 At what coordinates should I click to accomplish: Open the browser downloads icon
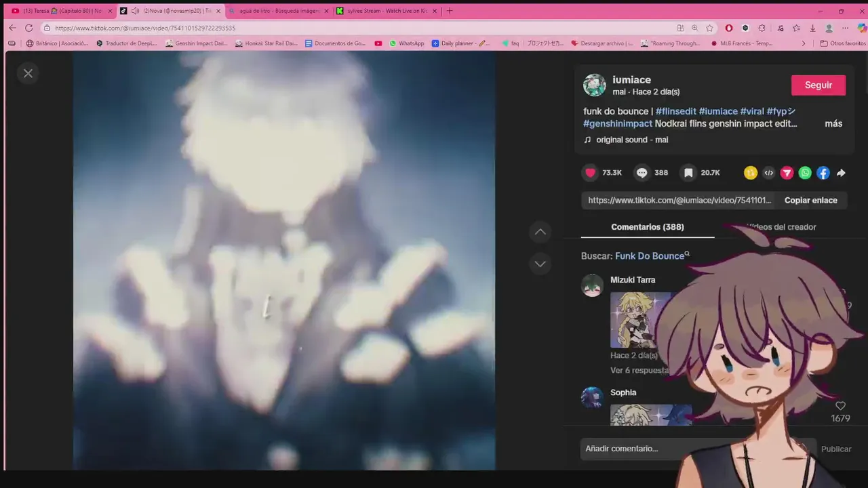812,28
